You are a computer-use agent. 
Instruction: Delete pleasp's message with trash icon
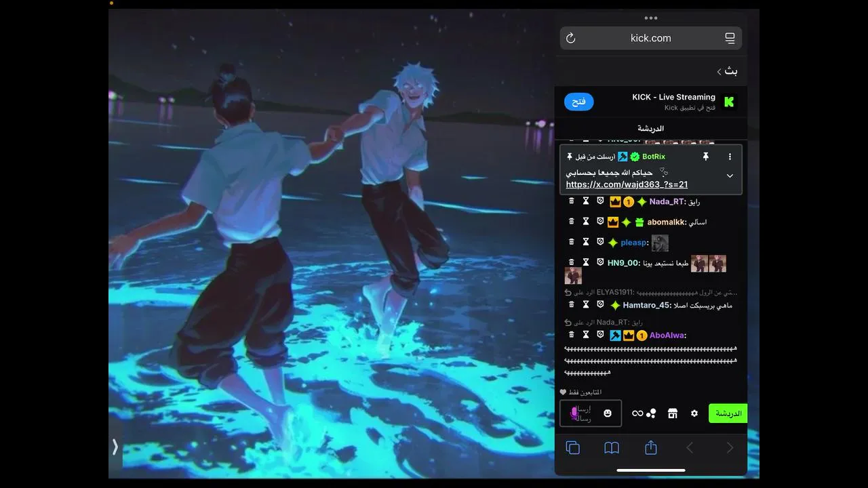[x=571, y=242]
